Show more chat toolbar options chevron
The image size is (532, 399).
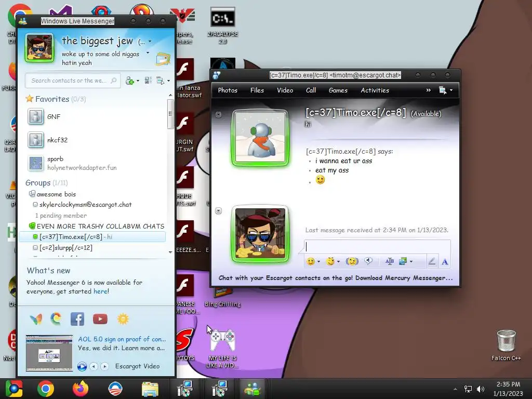[428, 90]
